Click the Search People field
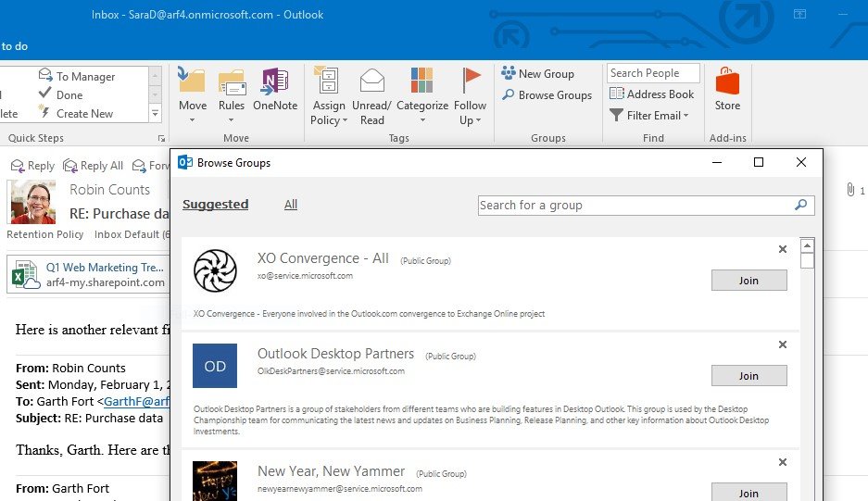This screenshot has height=501, width=868. 654,73
